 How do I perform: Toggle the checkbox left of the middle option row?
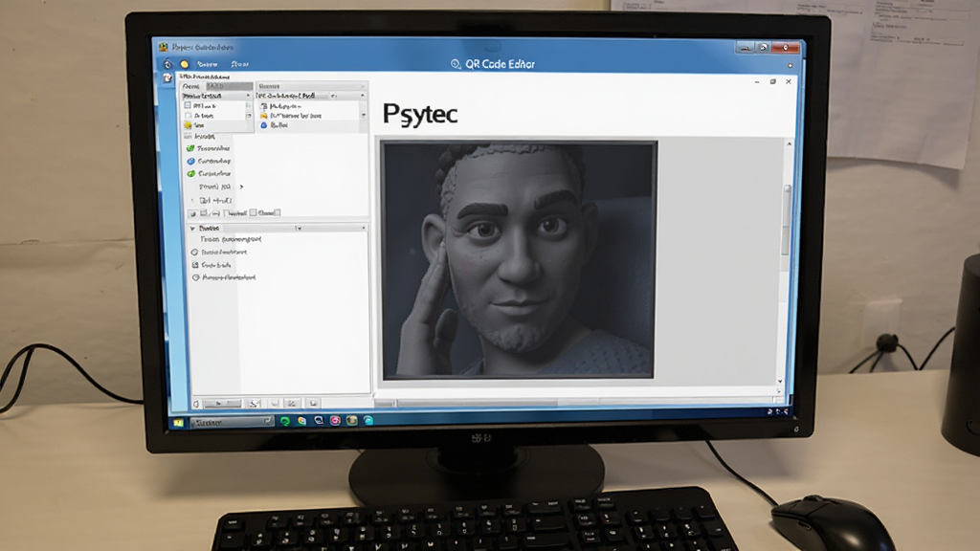226,213
